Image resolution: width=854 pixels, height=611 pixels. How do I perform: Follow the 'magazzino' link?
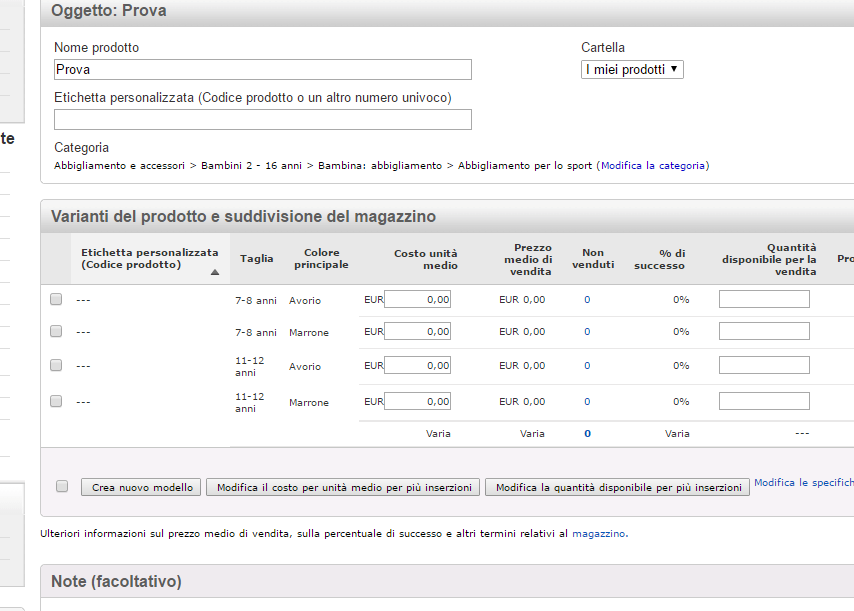pos(599,534)
